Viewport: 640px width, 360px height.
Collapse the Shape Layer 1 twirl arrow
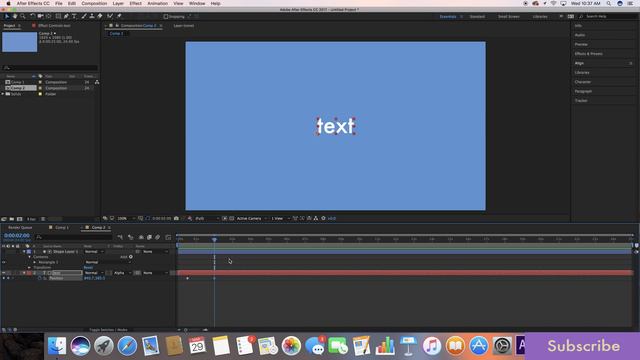pos(24,251)
